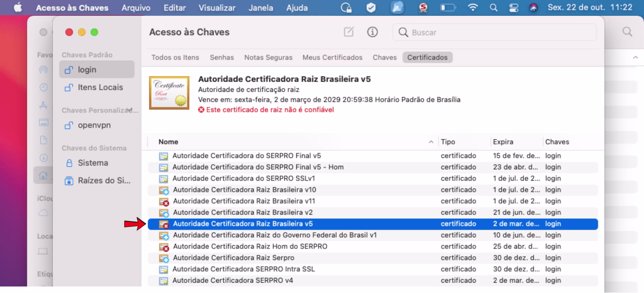644x293 pixels.
Task: Open Spotlight search in menu bar
Action: (x=493, y=7)
